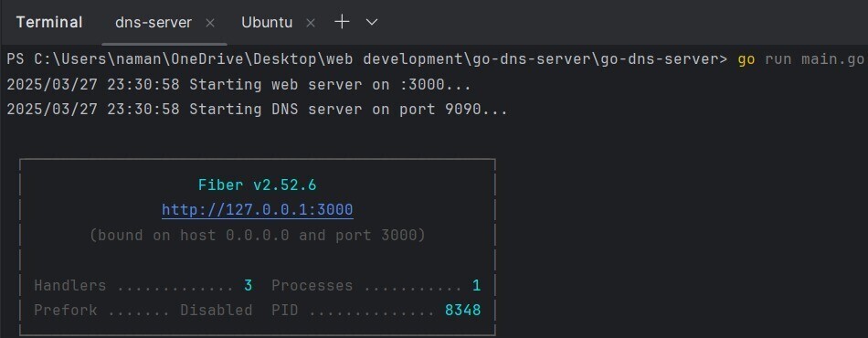The width and height of the screenshot is (868, 338).
Task: Click the 'bound on host 0.0.0.0' text
Action: click(x=189, y=235)
